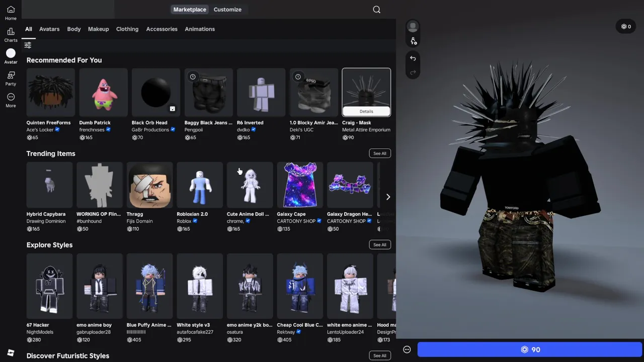Select the Galaxy Cape thumbnail

click(x=300, y=185)
